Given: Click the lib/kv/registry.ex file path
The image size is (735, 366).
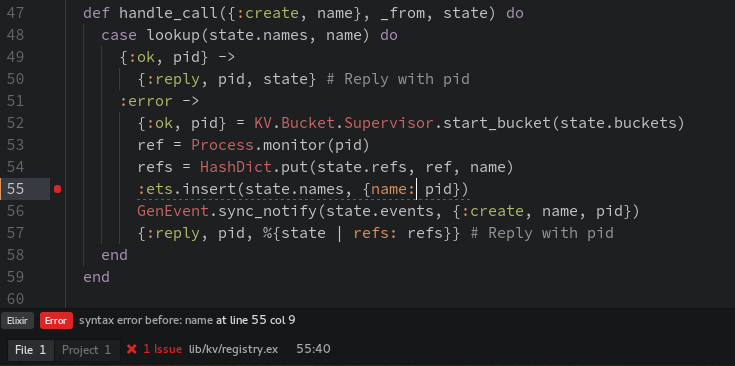Looking at the screenshot, I should pyautogui.click(x=233, y=350).
